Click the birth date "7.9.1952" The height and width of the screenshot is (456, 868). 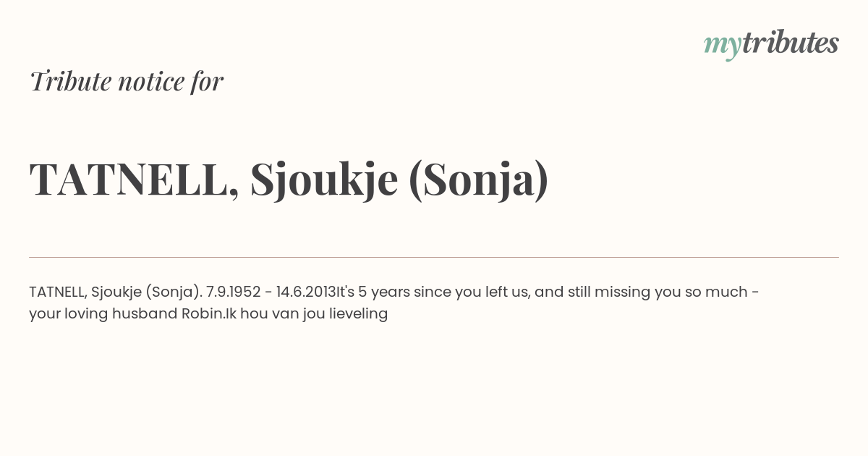click(x=233, y=292)
